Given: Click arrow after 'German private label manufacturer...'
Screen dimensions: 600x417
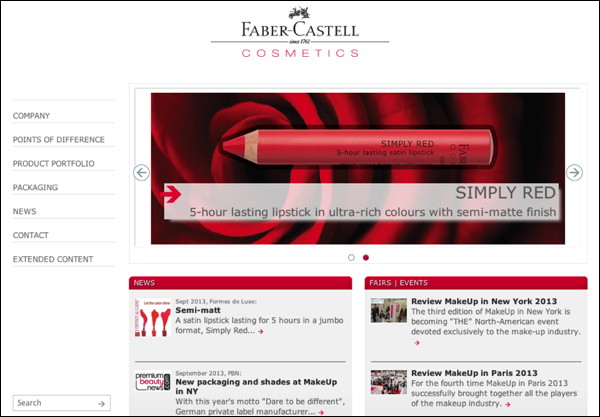Looking at the screenshot, I should pos(321,412).
